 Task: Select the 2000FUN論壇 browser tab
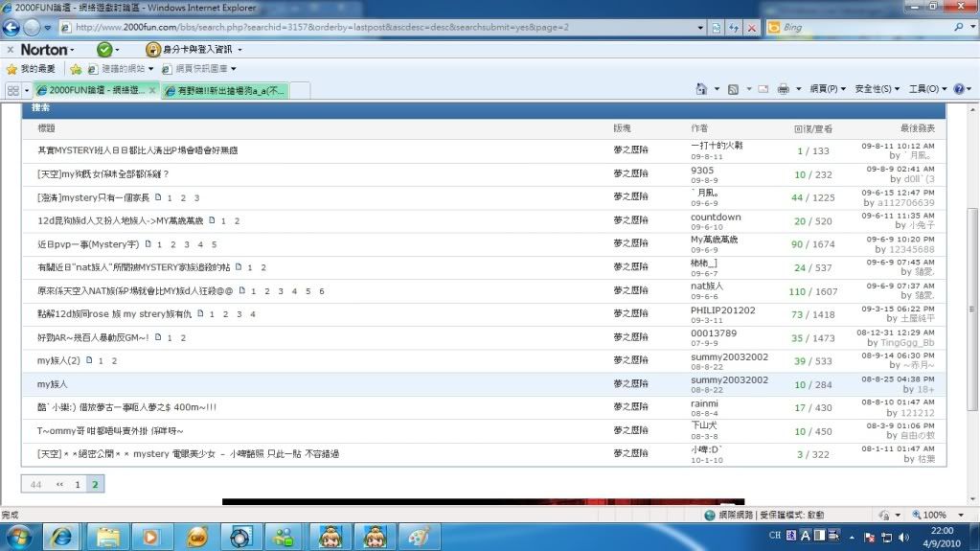[91, 90]
